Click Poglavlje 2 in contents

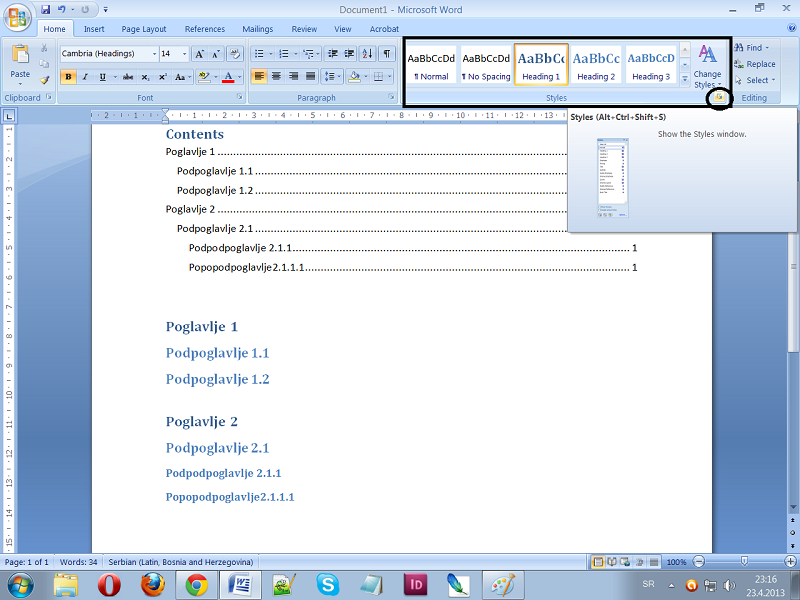pos(190,209)
